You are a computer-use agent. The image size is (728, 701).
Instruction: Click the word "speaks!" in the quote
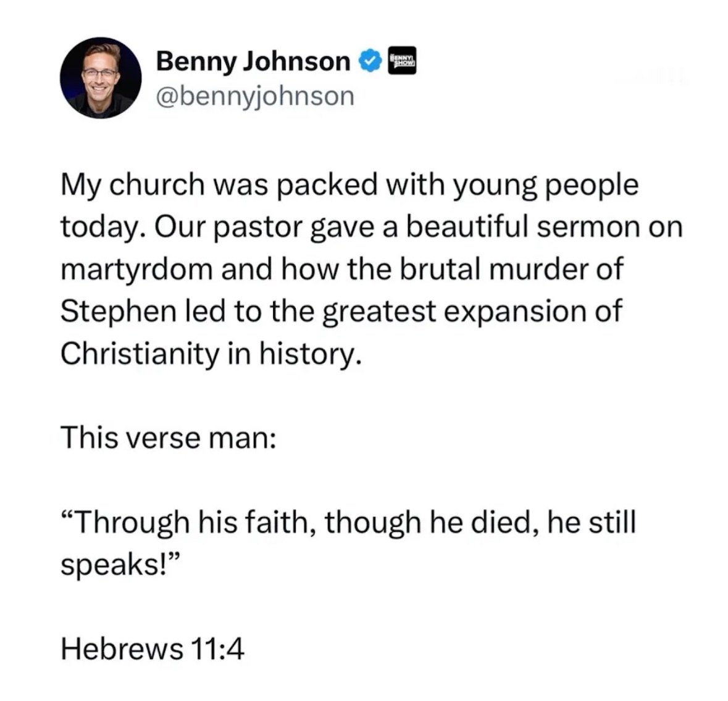pyautogui.click(x=114, y=565)
